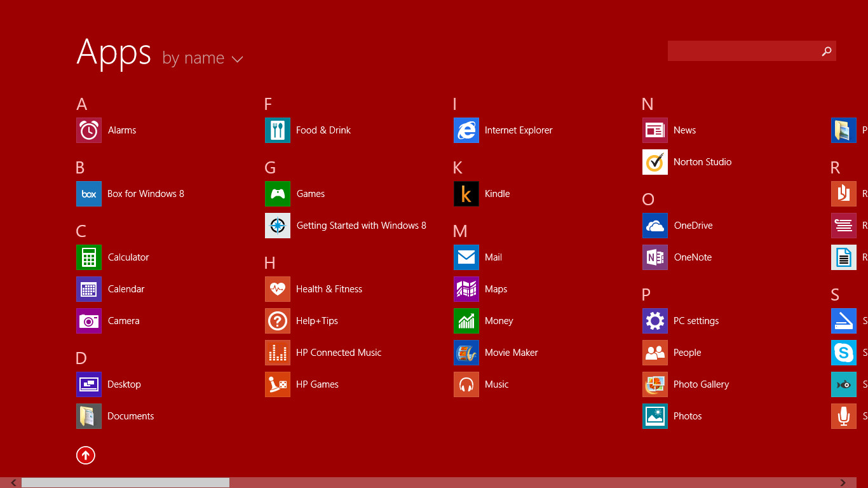Click the scrollbar right arrow
This screenshot has height=488, width=868.
click(x=843, y=483)
